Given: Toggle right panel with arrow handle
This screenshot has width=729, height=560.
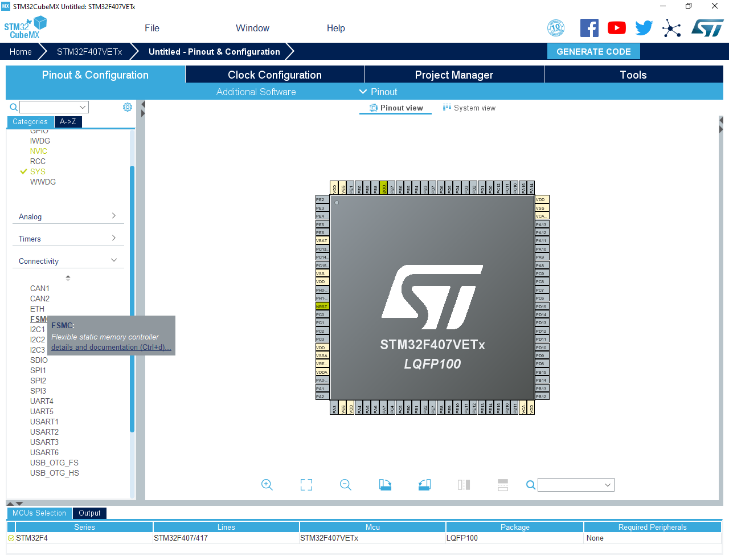Looking at the screenshot, I should coord(721,125).
